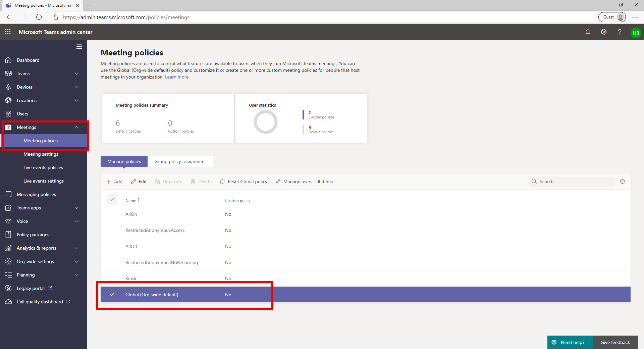
Task: Open a new browser tab
Action: (x=88, y=5)
